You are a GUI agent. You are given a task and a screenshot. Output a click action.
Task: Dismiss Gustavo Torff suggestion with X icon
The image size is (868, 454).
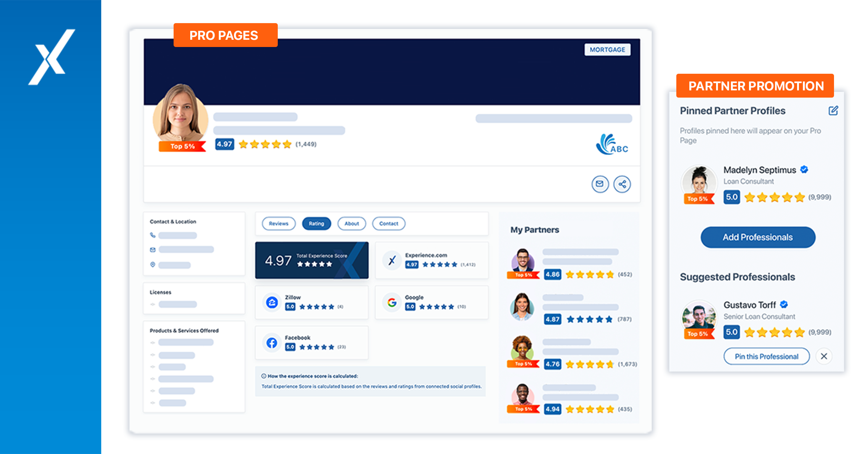tap(824, 356)
